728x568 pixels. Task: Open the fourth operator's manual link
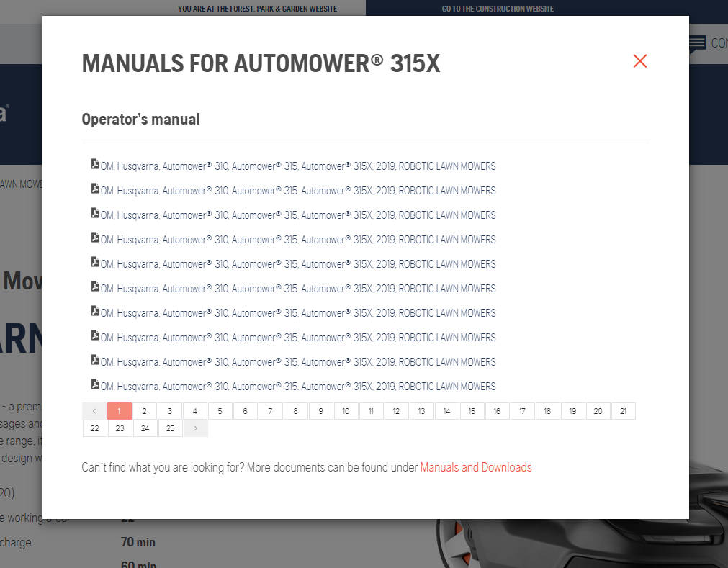click(x=298, y=240)
